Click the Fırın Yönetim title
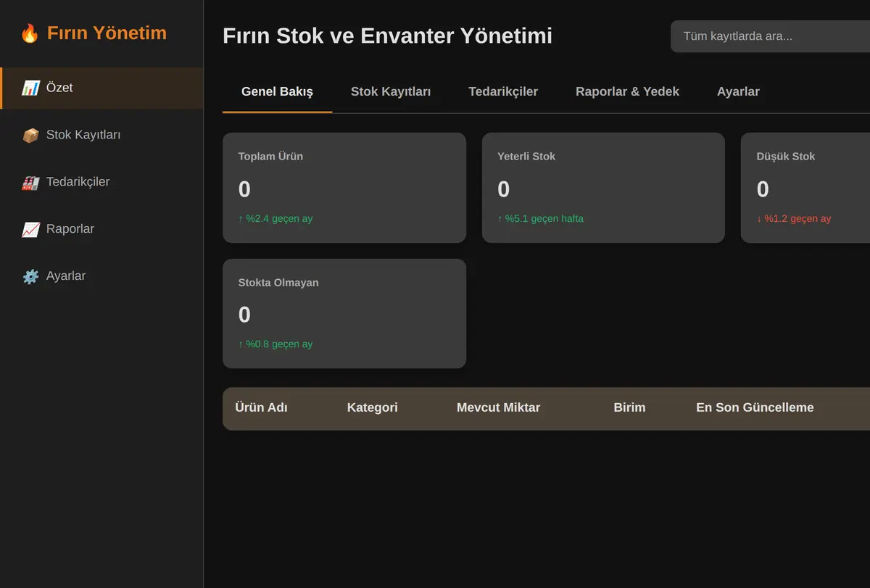The image size is (870, 588). coord(107,33)
